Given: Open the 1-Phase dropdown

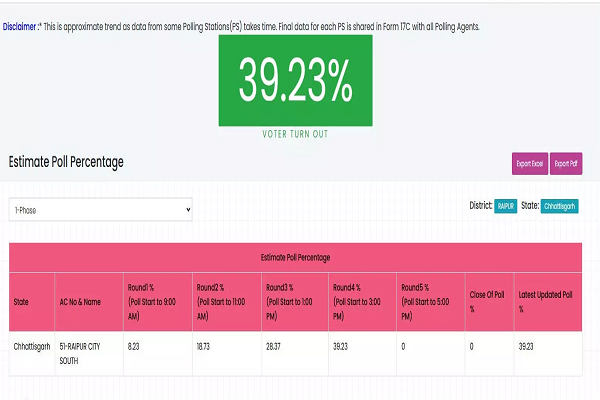Looking at the screenshot, I should point(100,210).
